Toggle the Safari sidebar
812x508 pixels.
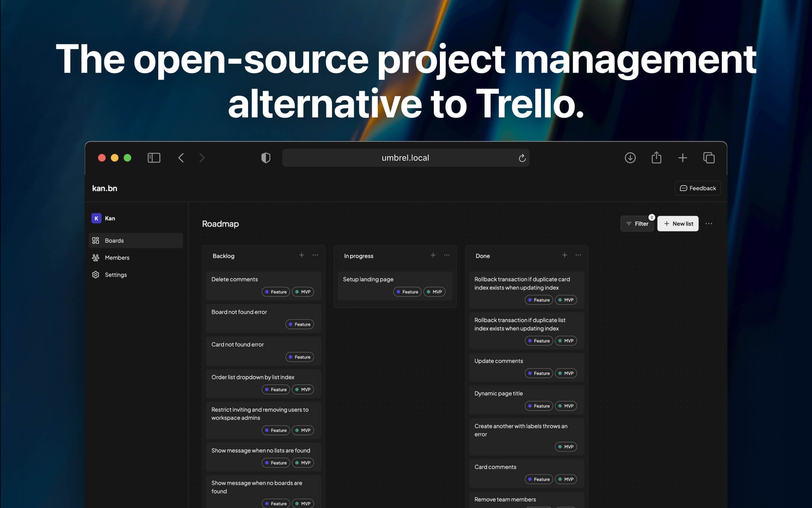(x=154, y=158)
